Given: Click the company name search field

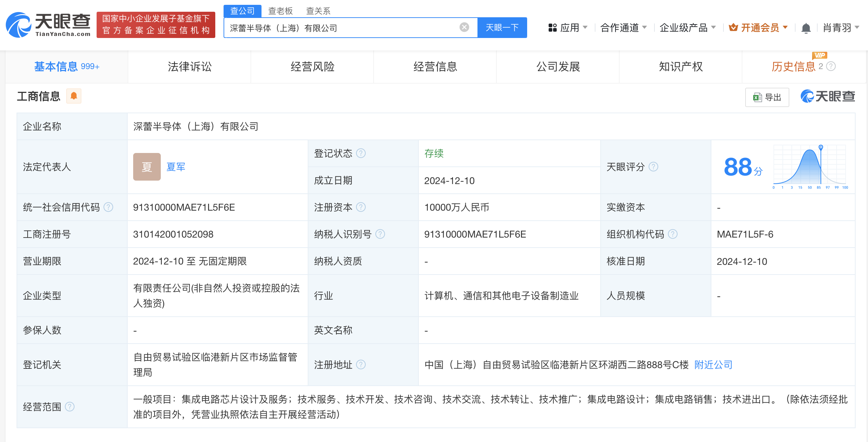Looking at the screenshot, I should click(342, 28).
